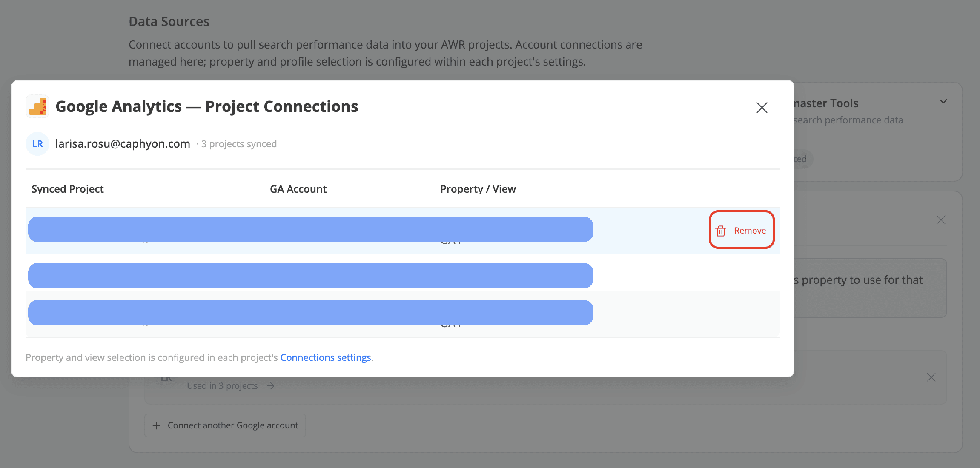This screenshot has height=468, width=980.
Task: Select larisa.rosu@caphyon.com account email
Action: 123,144
